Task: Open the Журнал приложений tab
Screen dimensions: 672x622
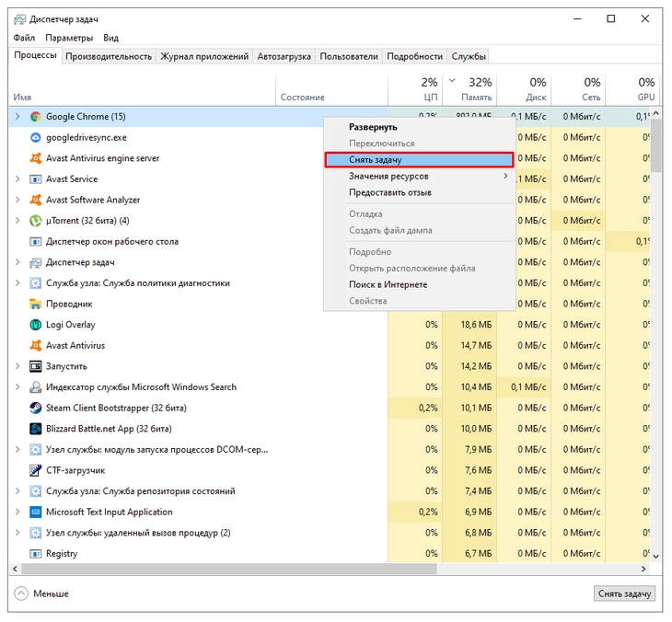Action: tap(204, 56)
